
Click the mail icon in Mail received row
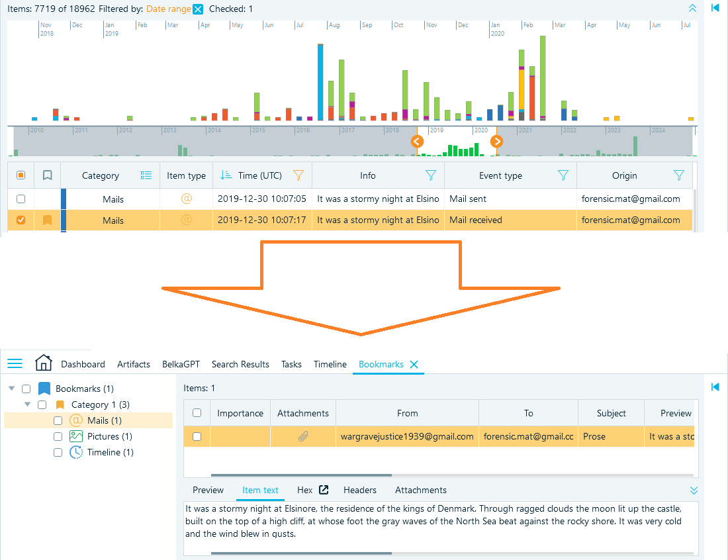[x=186, y=220]
